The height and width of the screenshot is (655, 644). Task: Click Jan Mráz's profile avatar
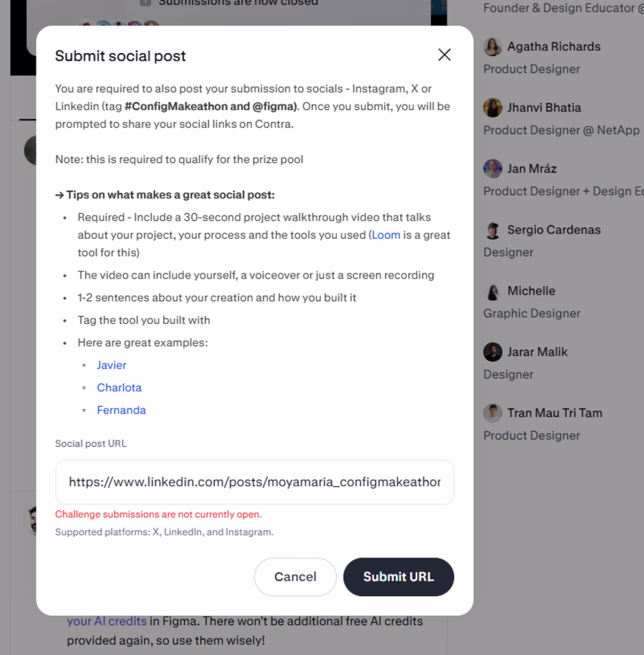(493, 169)
